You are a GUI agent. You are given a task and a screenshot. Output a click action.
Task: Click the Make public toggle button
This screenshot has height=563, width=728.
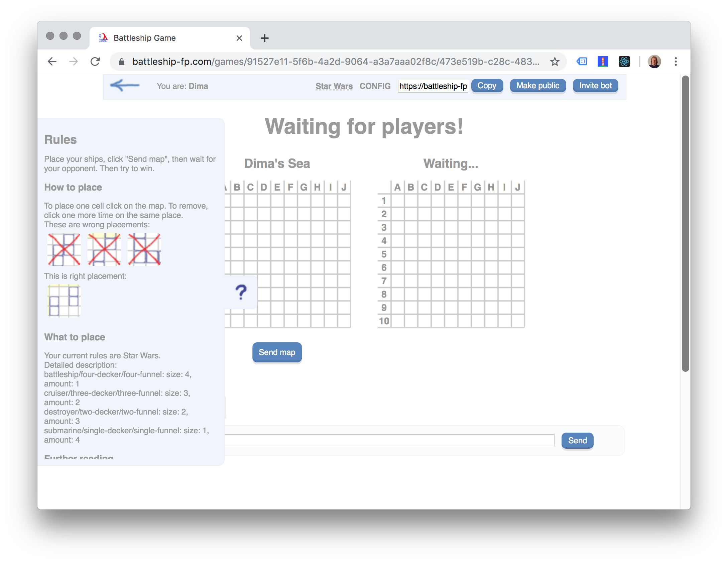point(537,86)
